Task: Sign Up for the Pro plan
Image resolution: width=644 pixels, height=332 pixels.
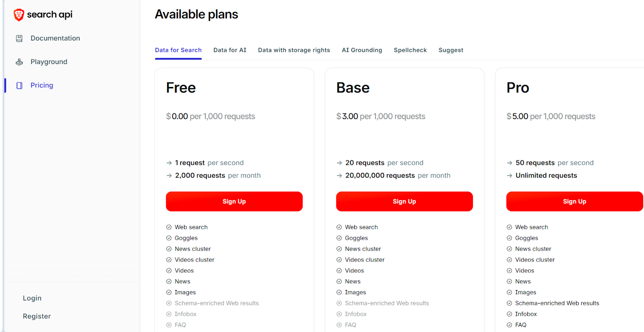Action: pos(574,201)
